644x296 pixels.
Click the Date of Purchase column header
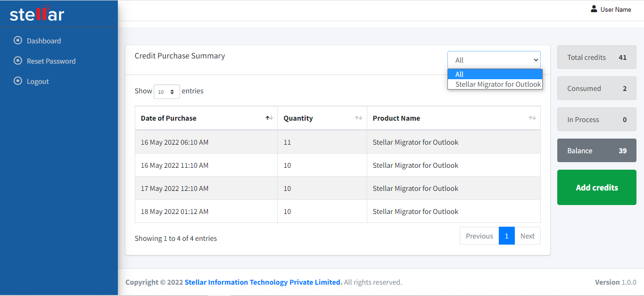click(x=206, y=118)
